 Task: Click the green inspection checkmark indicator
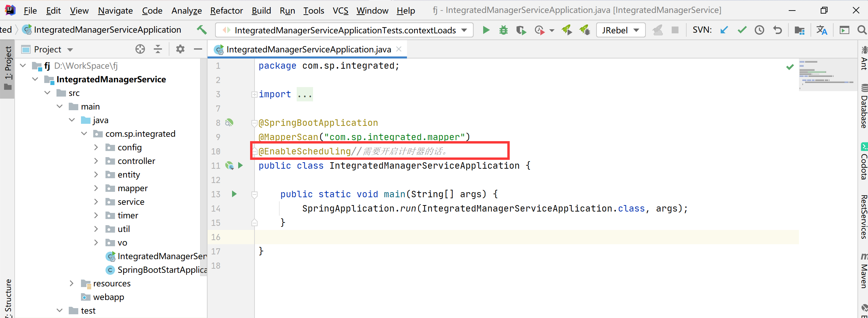[x=790, y=67]
